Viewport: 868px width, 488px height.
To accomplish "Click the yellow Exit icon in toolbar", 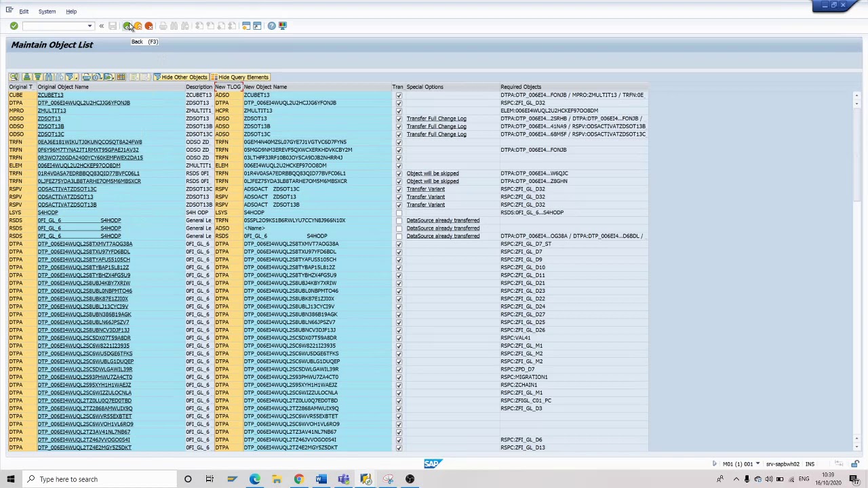I will point(138,26).
